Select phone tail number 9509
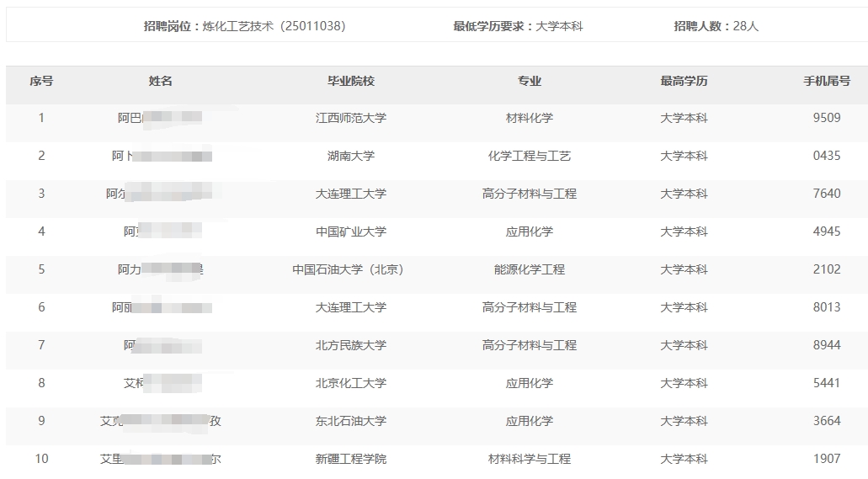Viewport: 868px width, 479px height. 826,118
